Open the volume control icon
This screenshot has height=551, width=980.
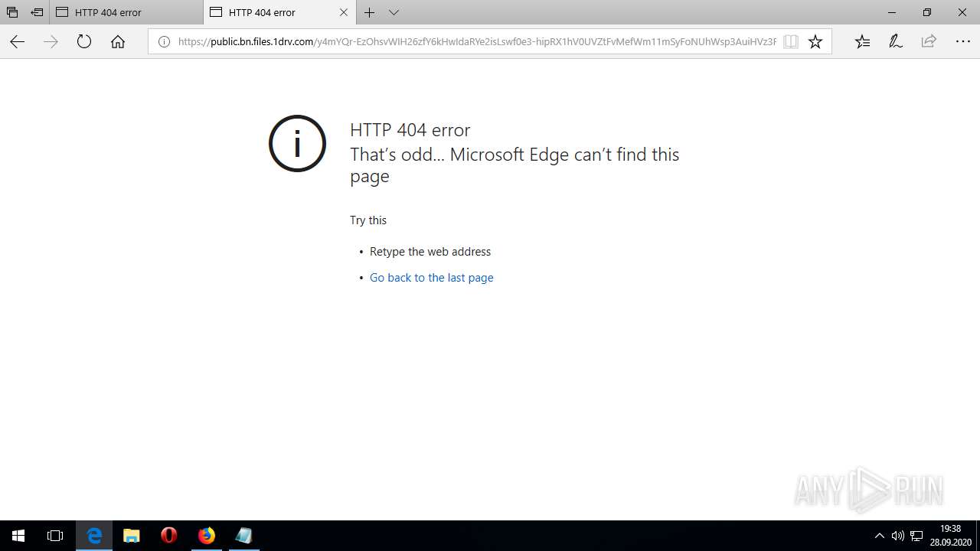(897, 536)
